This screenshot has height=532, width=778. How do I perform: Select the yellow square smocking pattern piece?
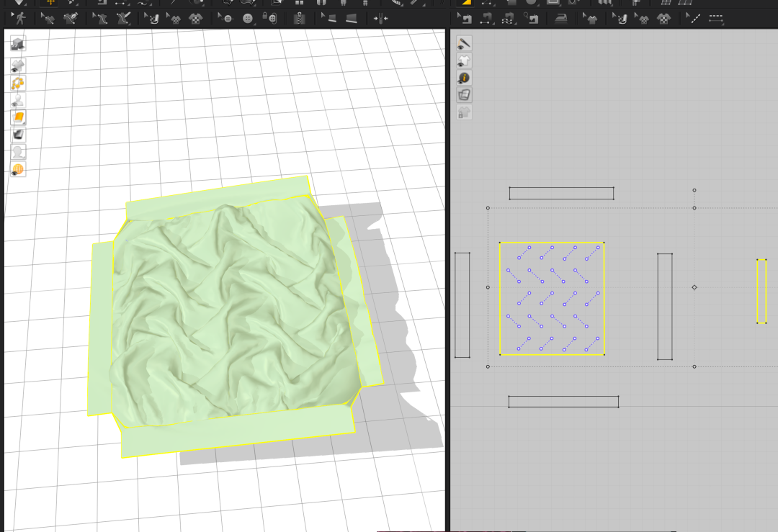coord(552,299)
